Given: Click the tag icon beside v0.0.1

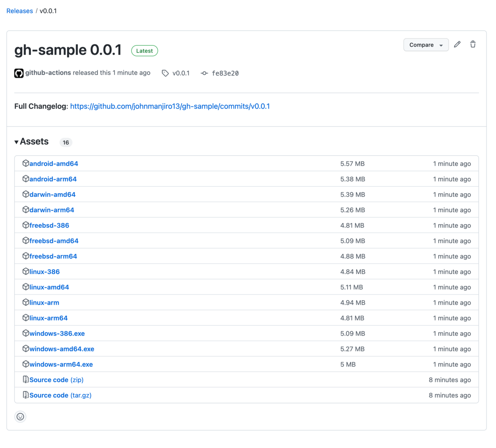Looking at the screenshot, I should coord(165,73).
